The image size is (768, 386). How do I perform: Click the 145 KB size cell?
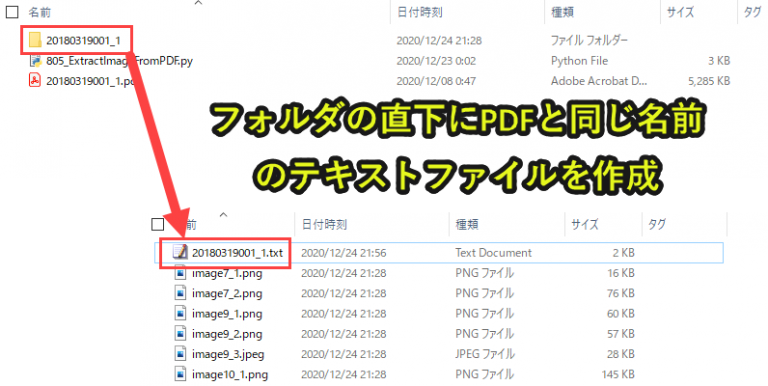click(x=618, y=374)
